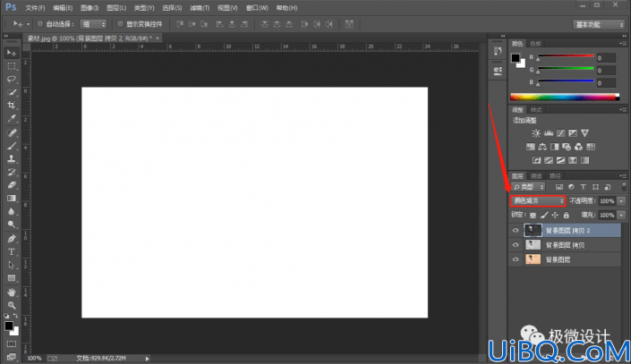This screenshot has height=364, width=631.
Task: Add a Color Balance adjustment (scales icon)
Action: click(x=542, y=147)
